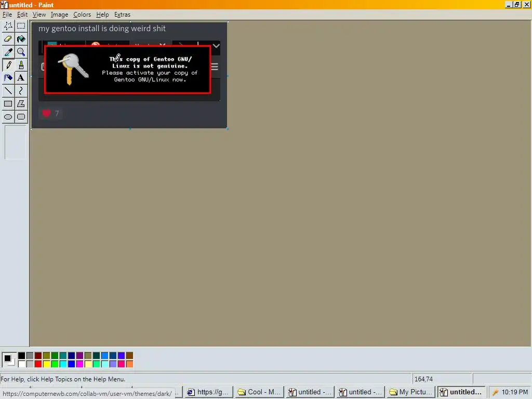
Task: Minimize the Paint window
Action: tap(509, 5)
